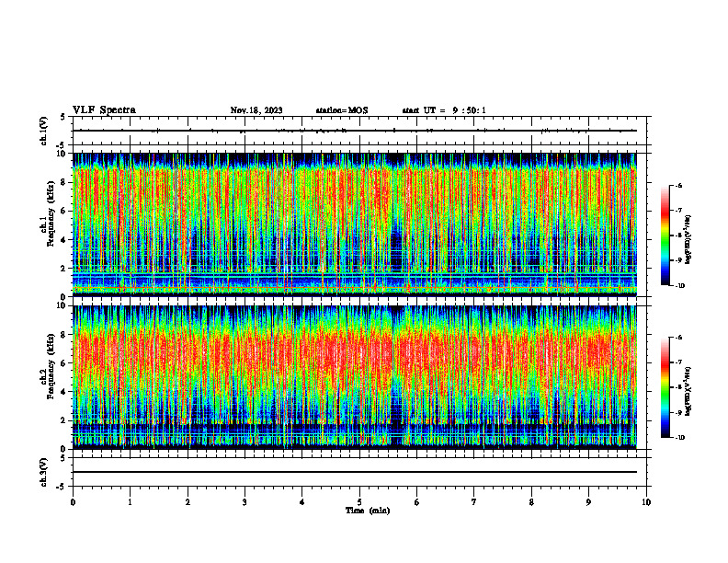Click the '10' tick on the time axis

click(646, 502)
